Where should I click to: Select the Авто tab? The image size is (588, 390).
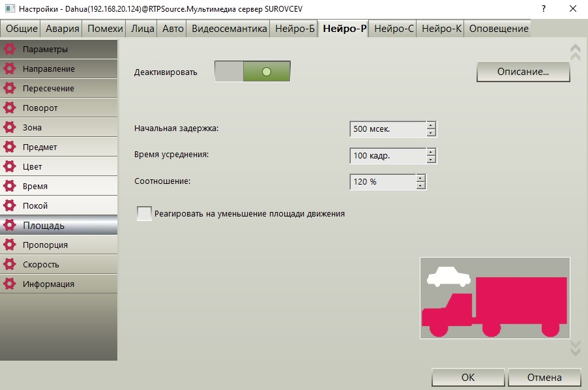(173, 29)
